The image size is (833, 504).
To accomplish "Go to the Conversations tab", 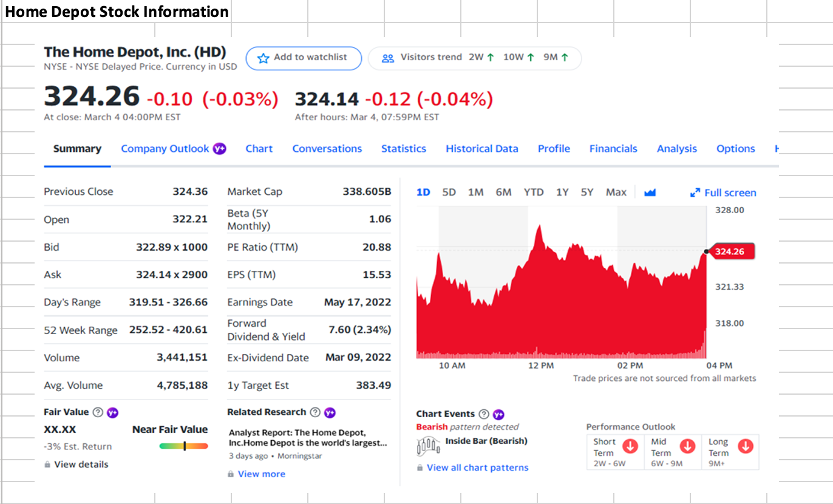I will click(327, 149).
